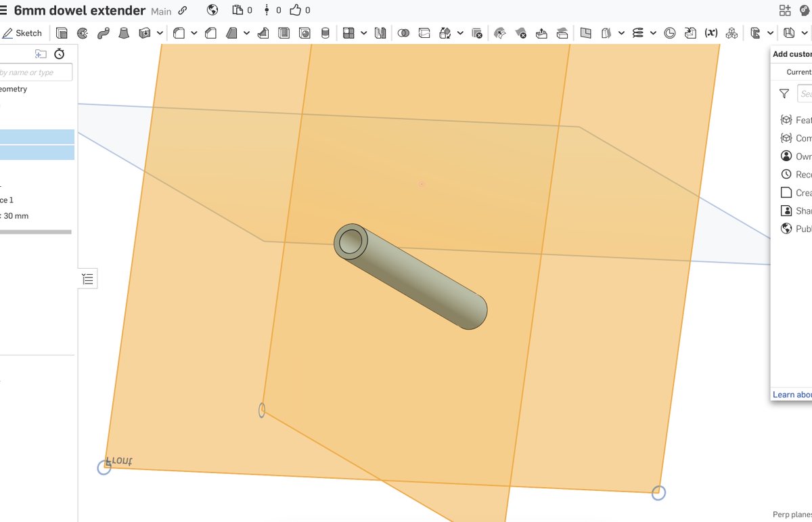
Task: Click the document link chain icon
Action: click(183, 10)
